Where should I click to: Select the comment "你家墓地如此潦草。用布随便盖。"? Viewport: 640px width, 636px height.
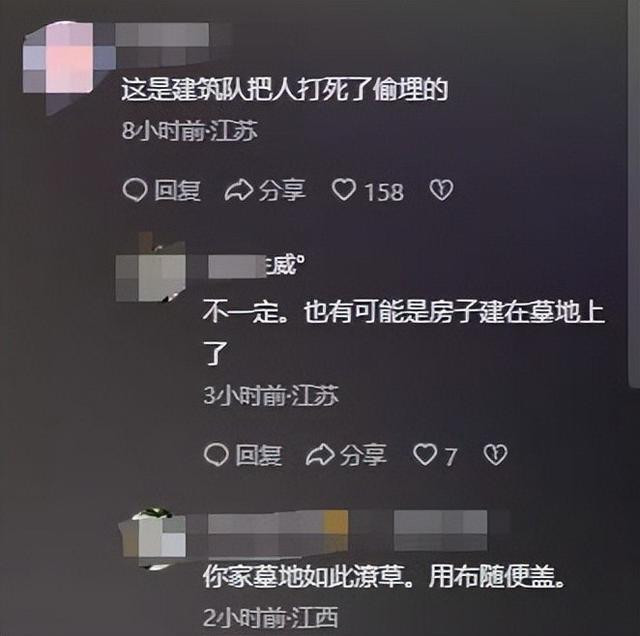pyautogui.click(x=383, y=577)
